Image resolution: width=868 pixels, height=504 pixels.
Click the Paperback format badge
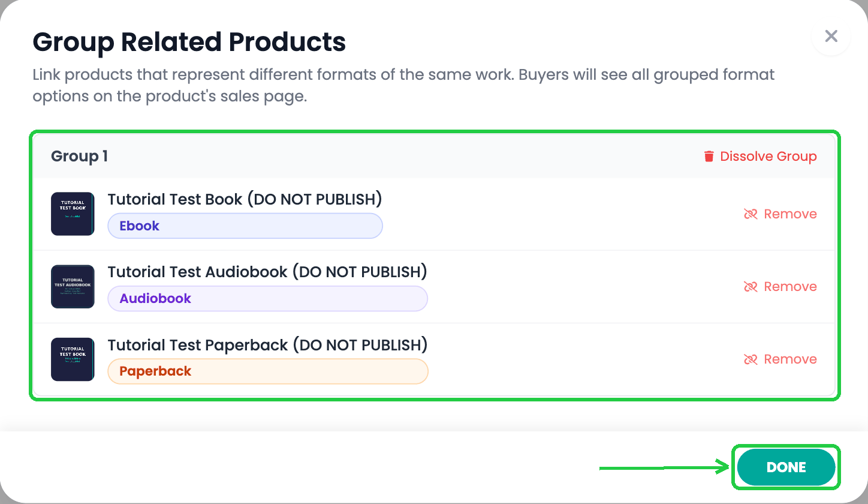point(268,371)
